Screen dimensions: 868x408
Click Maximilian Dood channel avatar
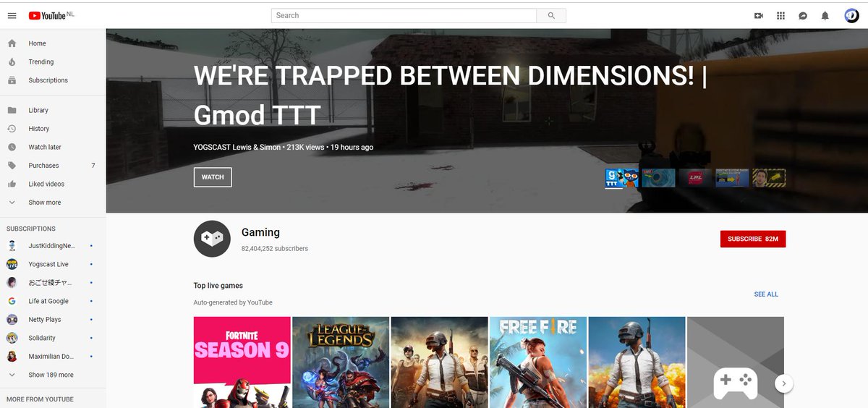(12, 357)
